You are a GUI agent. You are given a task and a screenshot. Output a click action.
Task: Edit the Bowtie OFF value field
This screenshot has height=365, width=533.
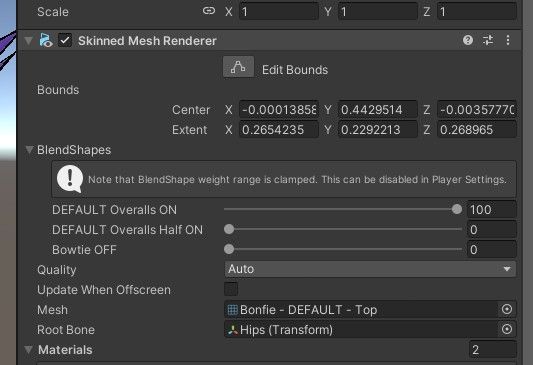coord(492,249)
